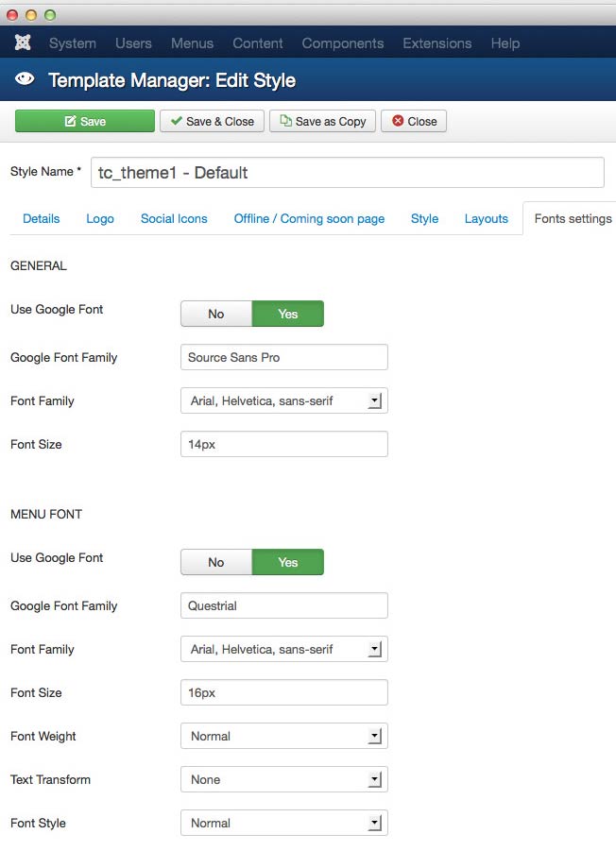Click the Style Name input field
The width and height of the screenshot is (616, 851).
pyautogui.click(x=347, y=173)
